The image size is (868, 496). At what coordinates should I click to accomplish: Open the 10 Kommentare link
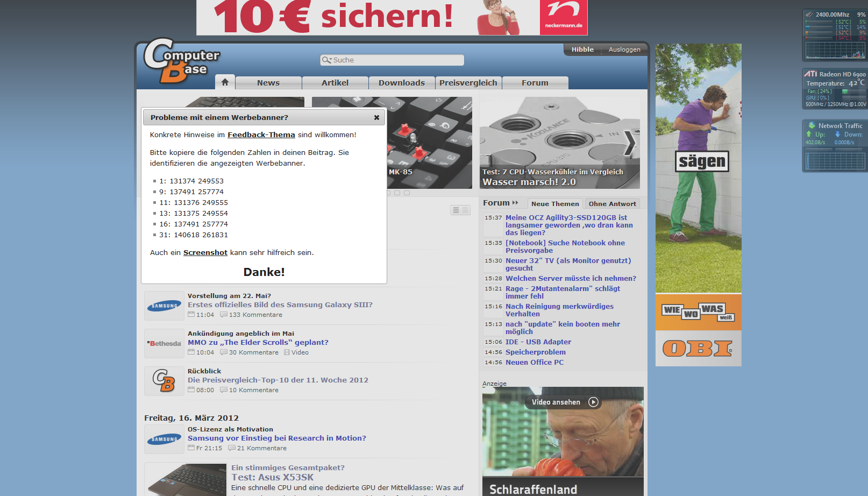250,391
